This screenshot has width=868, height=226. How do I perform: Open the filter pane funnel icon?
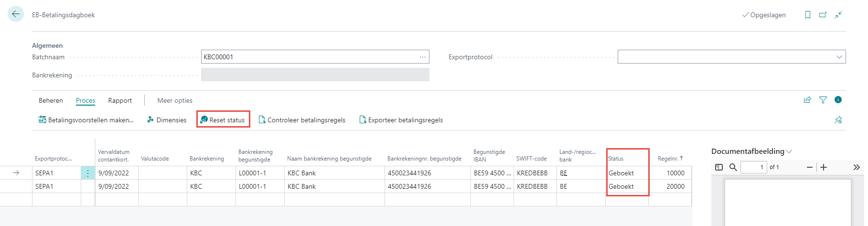(823, 100)
